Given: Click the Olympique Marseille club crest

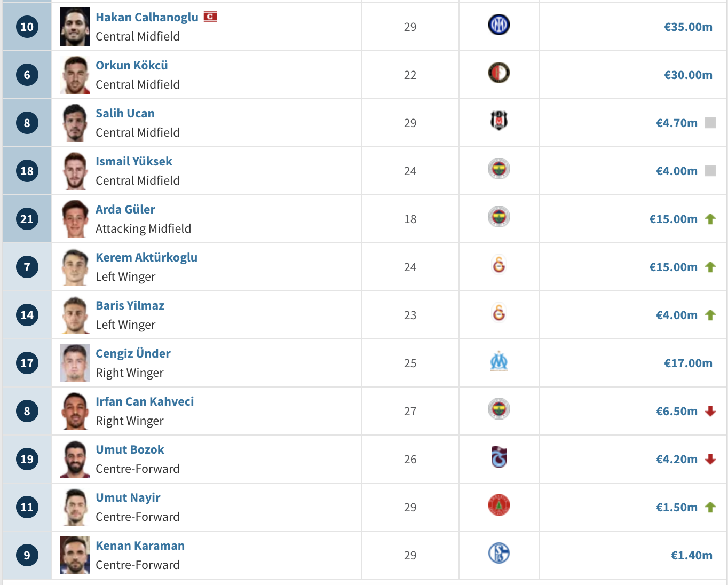Looking at the screenshot, I should (x=499, y=361).
